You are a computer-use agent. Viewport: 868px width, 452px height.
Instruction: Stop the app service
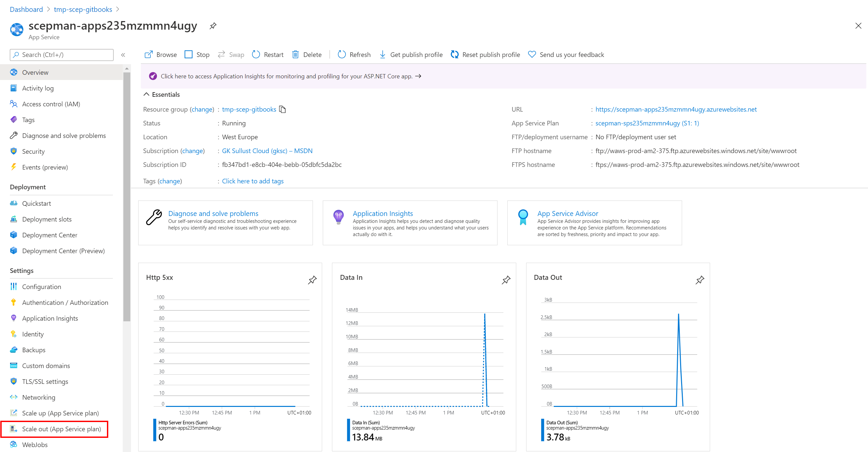(x=197, y=55)
